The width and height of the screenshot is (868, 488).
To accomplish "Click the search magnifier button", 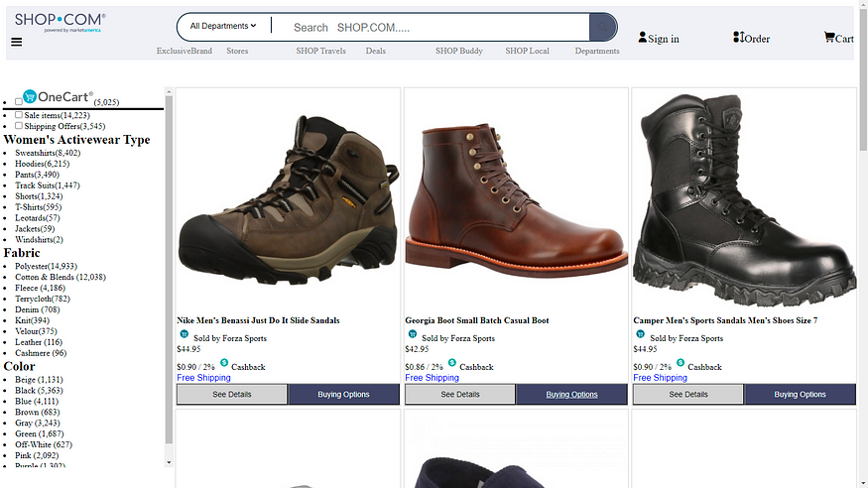I will point(603,27).
